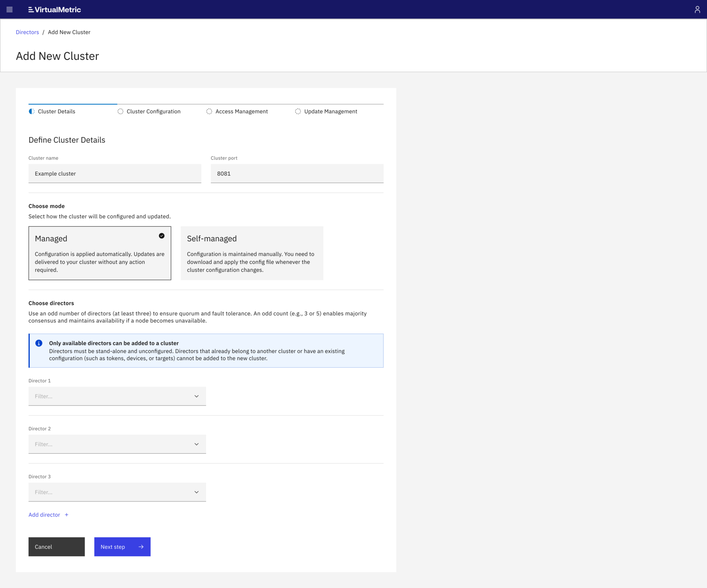The image size is (707, 588).
Task: Select the Self-managed mode card
Action: [x=252, y=253]
